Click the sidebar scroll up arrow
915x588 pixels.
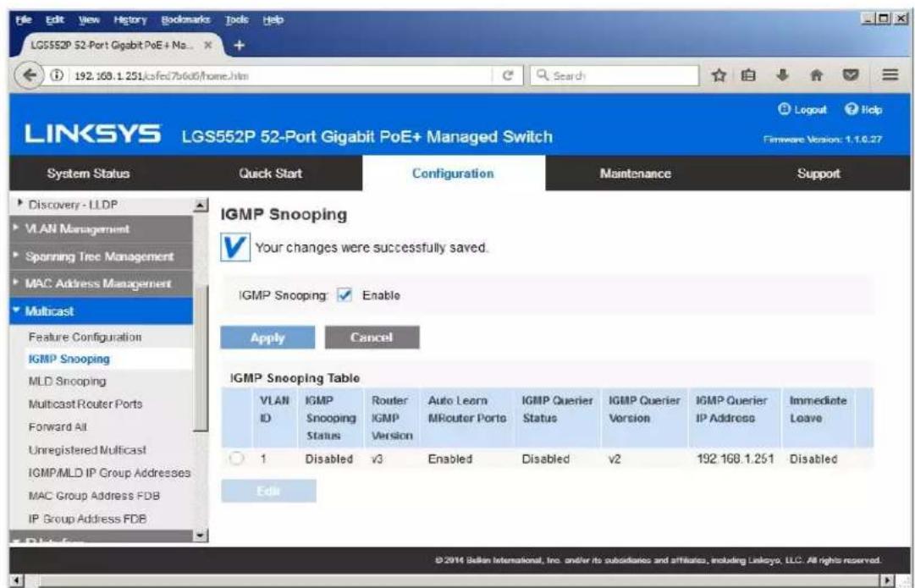tap(200, 204)
